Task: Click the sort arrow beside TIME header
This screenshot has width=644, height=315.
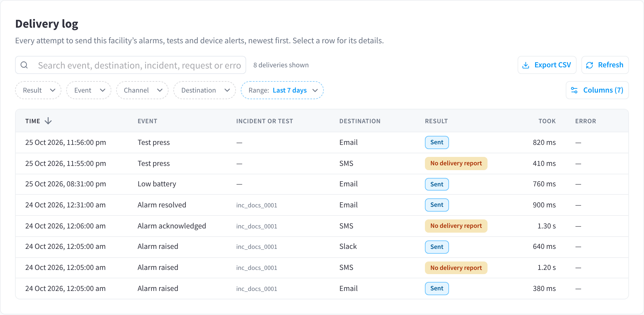Action: point(48,121)
